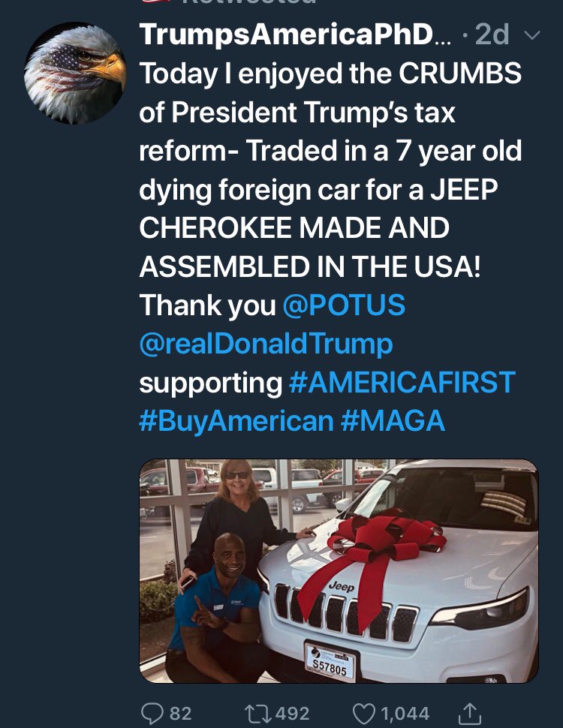View the #BuyAmerican hashtag
The width and height of the screenshot is (563, 728).
236,422
